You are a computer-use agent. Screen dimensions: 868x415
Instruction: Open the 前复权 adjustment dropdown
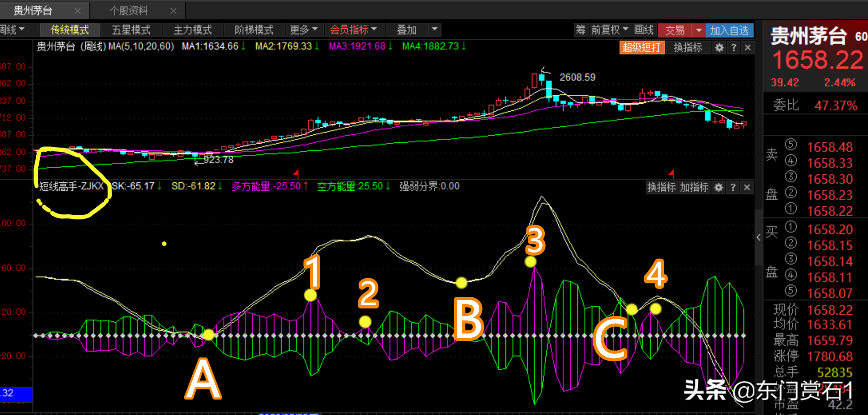point(610,30)
